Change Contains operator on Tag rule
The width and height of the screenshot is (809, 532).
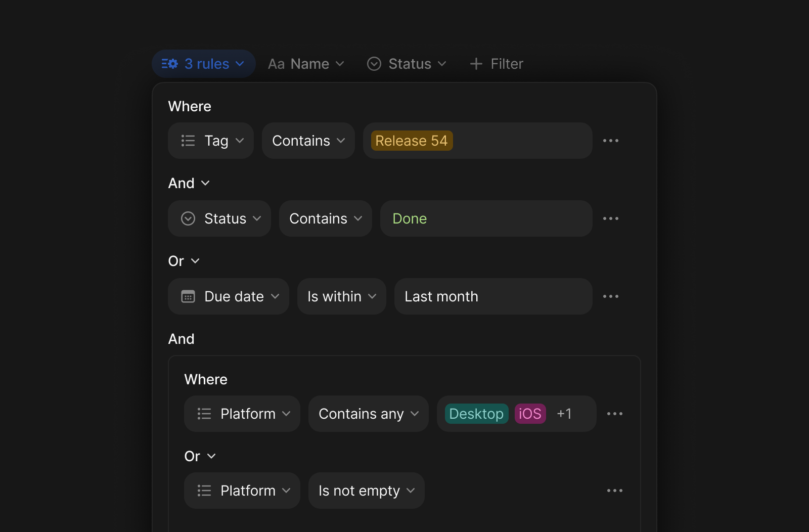[x=308, y=141]
